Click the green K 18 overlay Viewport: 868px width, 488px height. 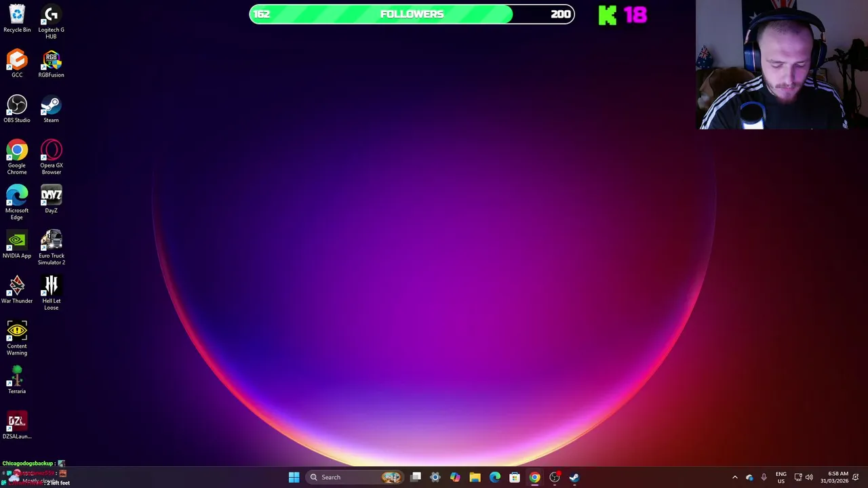point(623,15)
